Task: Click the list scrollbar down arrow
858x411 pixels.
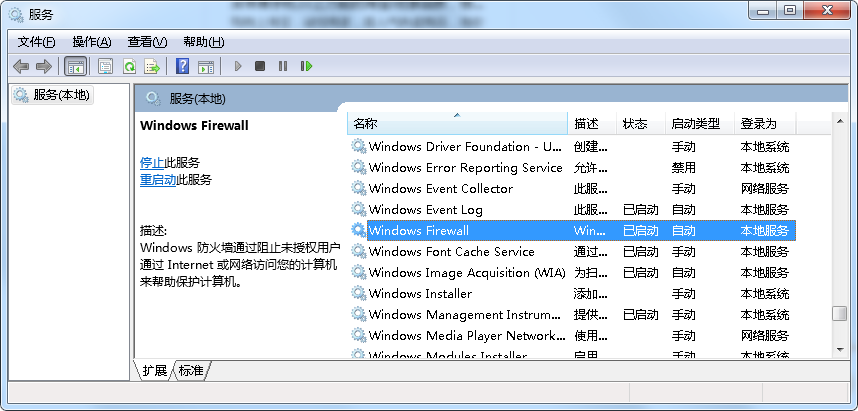Action: pos(839,350)
